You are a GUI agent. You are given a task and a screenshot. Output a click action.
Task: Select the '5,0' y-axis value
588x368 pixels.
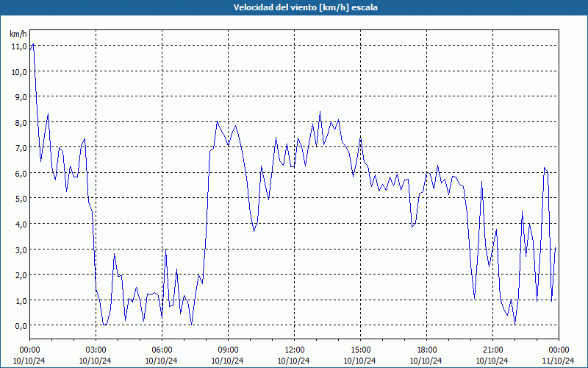(x=21, y=199)
